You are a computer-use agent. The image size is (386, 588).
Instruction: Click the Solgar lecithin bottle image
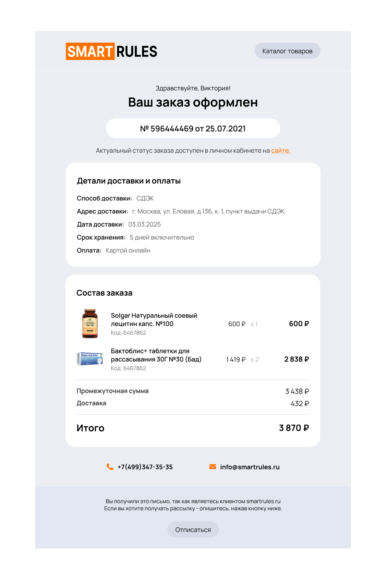[90, 324]
